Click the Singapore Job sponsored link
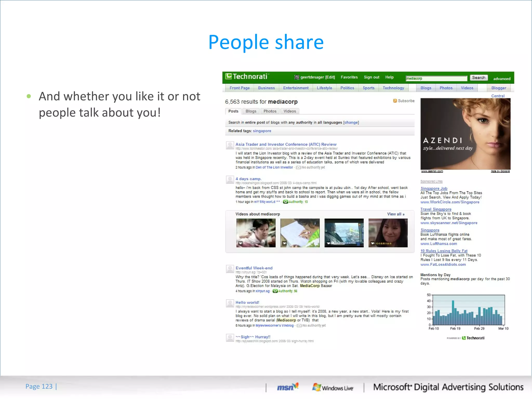The image size is (532, 399). click(434, 188)
